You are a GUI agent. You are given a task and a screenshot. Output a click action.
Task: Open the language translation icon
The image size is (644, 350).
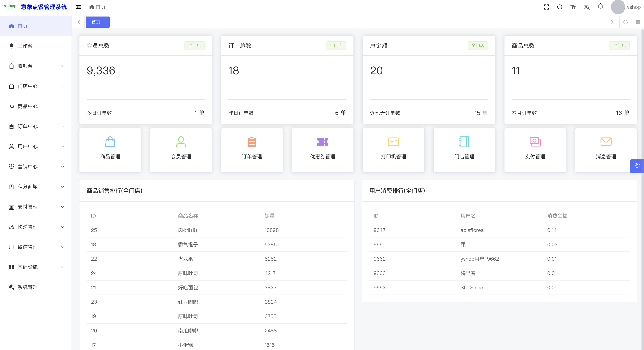coord(586,7)
